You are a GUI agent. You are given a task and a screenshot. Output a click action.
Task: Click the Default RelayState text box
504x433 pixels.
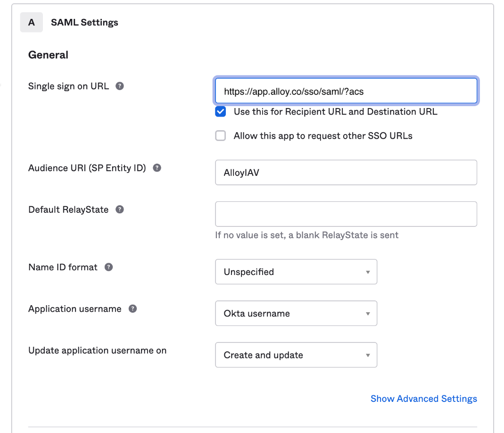pos(346,214)
